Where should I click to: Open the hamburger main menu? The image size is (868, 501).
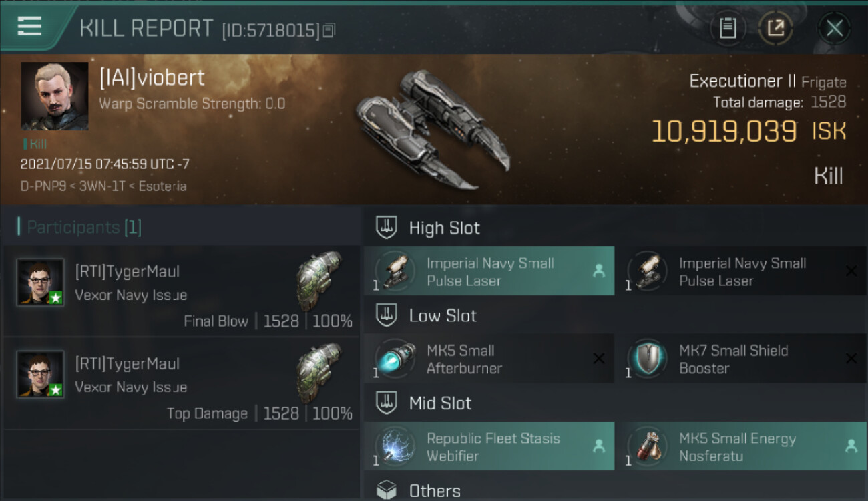(x=29, y=27)
